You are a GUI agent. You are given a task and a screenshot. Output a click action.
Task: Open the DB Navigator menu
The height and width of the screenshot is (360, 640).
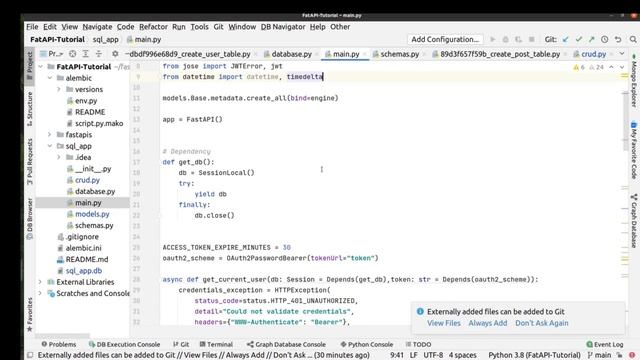click(283, 27)
